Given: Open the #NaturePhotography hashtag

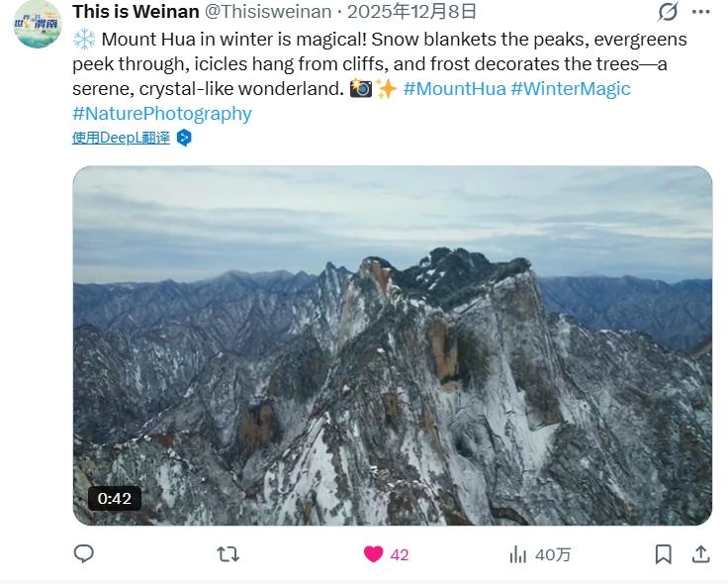Looking at the screenshot, I should (x=162, y=114).
